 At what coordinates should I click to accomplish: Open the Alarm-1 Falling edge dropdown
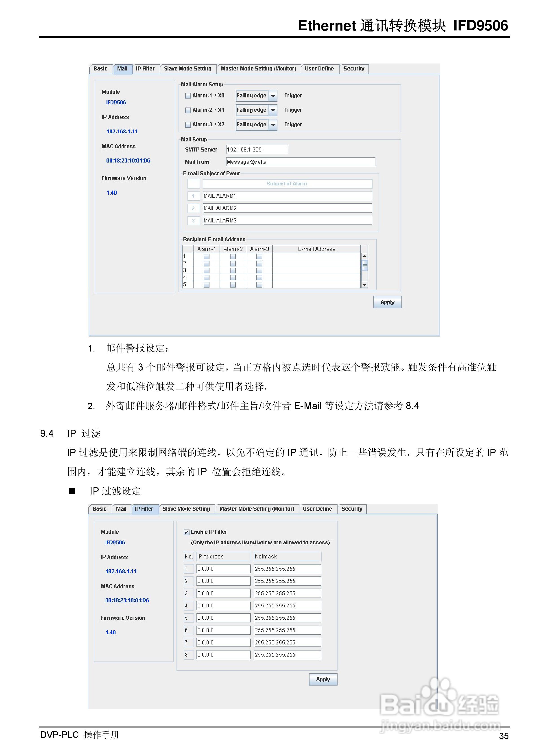pyautogui.click(x=273, y=95)
